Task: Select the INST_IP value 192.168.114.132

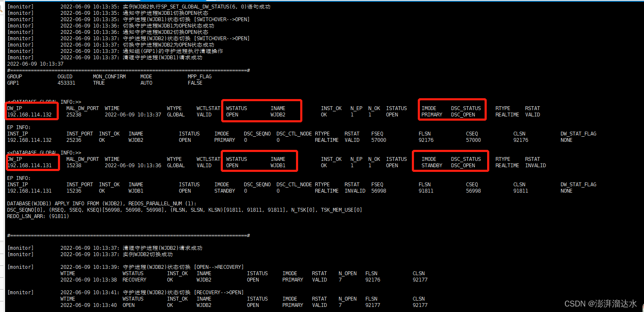Action: click(x=29, y=140)
